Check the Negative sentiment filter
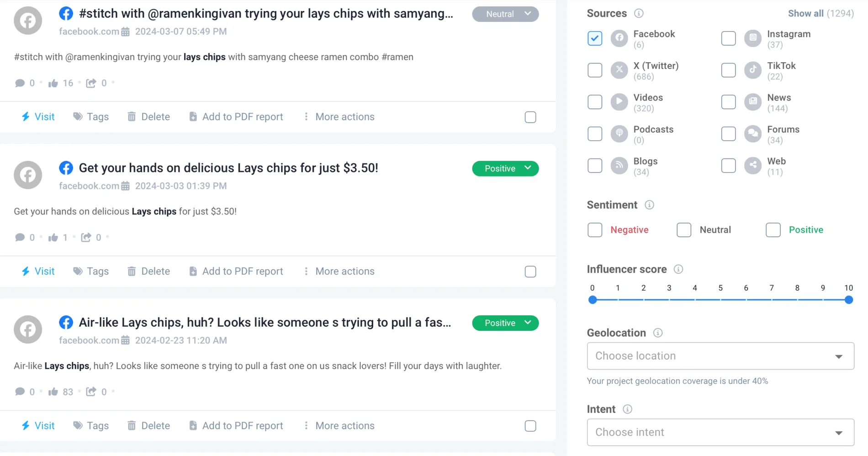The image size is (868, 456). point(594,230)
